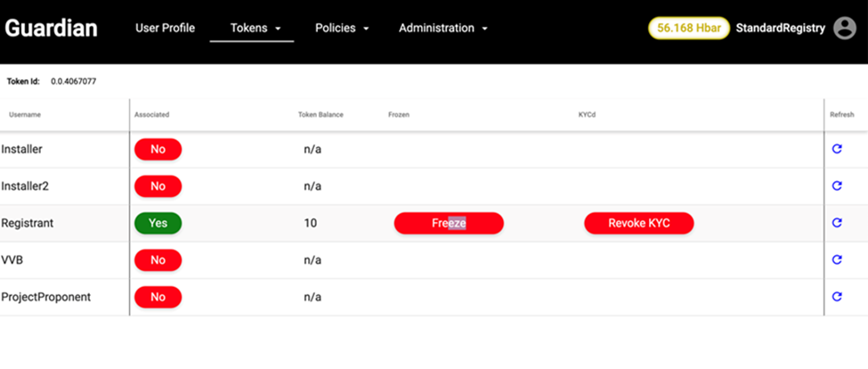The width and height of the screenshot is (868, 369).
Task: Refresh the Registrant row
Action: tap(837, 223)
